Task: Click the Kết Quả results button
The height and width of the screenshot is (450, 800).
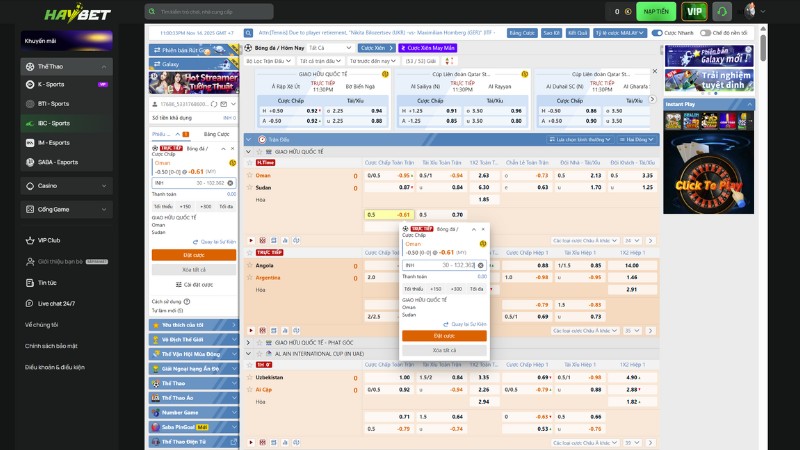Action: pyautogui.click(x=578, y=33)
